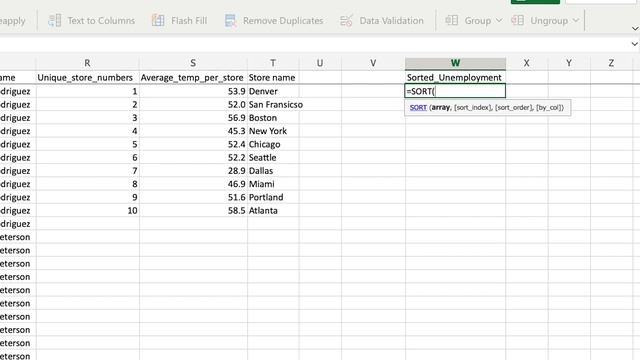
Task: Click the [sort_index] argument in tooltip
Action: [x=472, y=107]
